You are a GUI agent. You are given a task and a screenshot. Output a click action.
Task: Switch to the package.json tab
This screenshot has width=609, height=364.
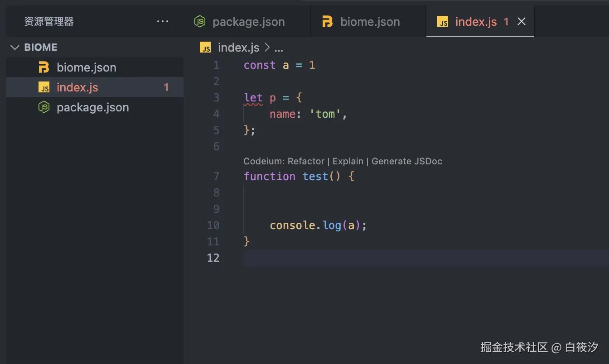tap(248, 21)
